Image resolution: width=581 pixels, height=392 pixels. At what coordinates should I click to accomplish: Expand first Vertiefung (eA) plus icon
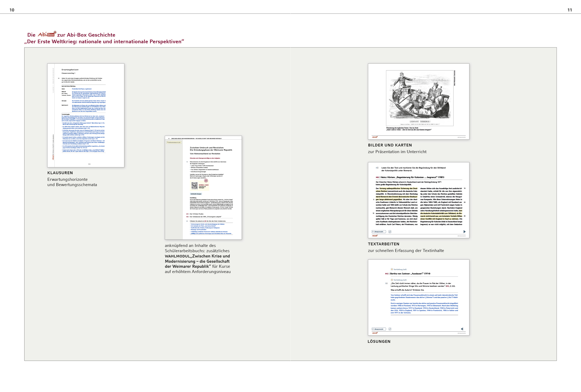(392, 269)
